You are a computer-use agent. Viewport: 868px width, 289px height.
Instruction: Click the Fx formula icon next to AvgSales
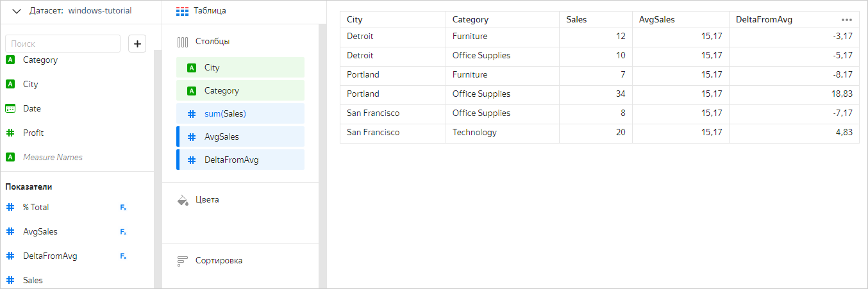tap(123, 232)
